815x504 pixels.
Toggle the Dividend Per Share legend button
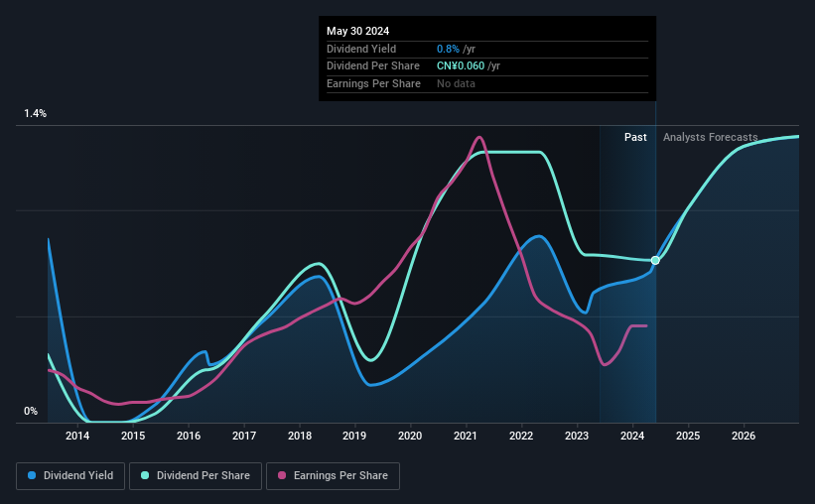coord(196,476)
